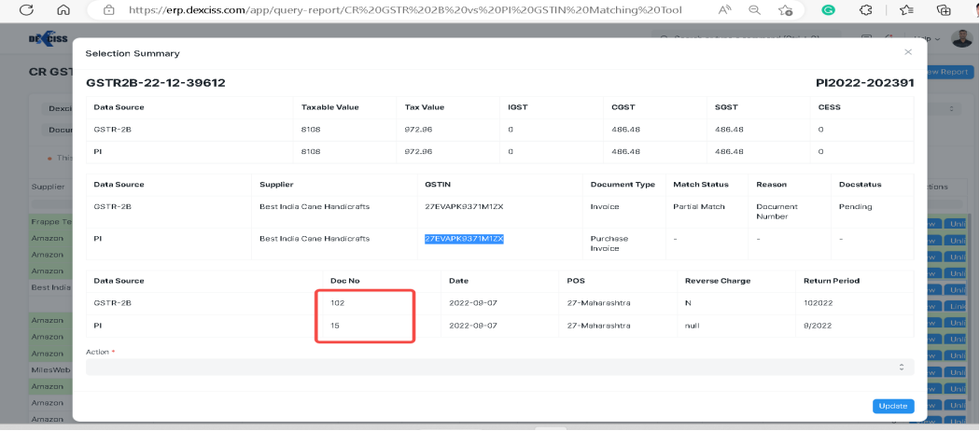Open Read Aloud in address bar
980x431 pixels.
[725, 9]
